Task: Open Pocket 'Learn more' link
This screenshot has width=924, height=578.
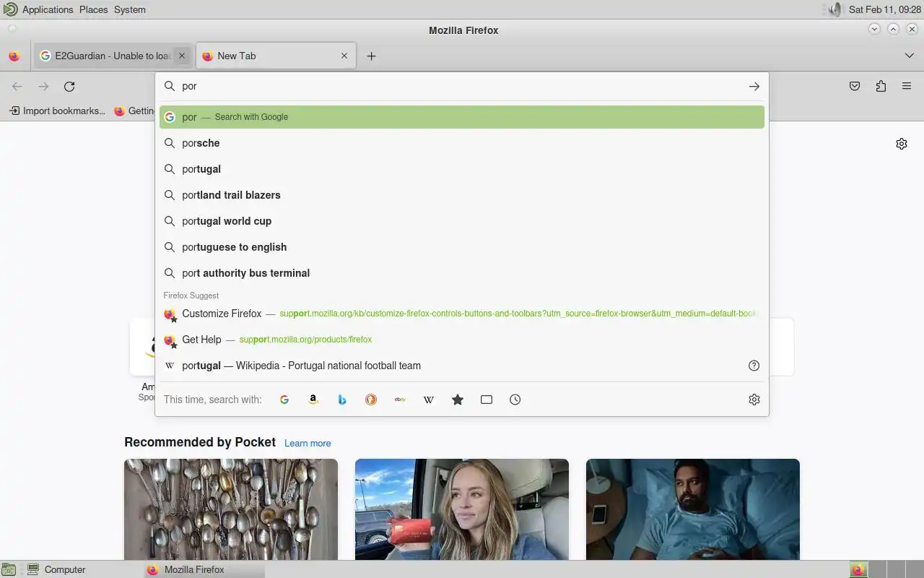Action: pos(308,443)
